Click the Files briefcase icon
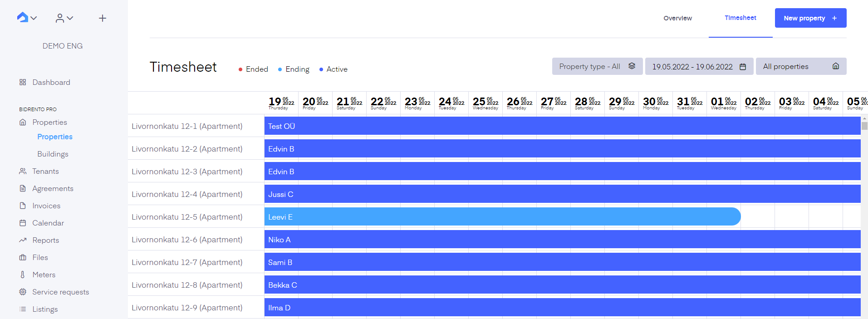Image resolution: width=868 pixels, height=319 pixels. click(23, 257)
